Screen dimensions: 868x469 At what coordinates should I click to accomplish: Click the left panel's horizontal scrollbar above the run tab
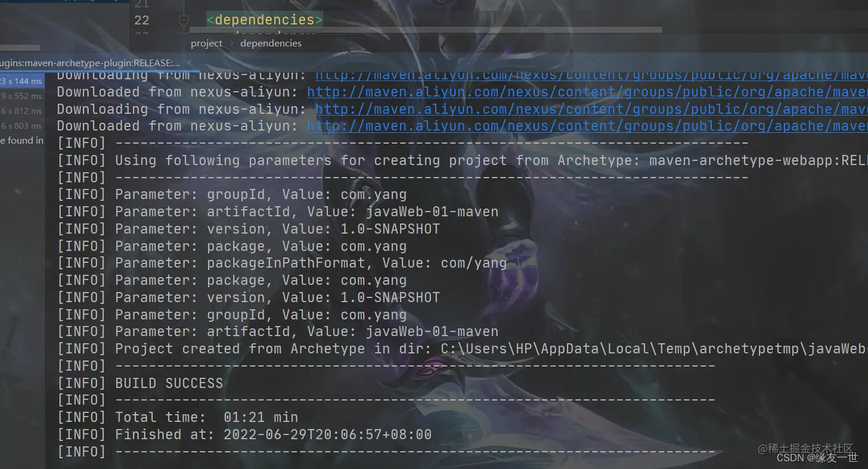[20, 48]
